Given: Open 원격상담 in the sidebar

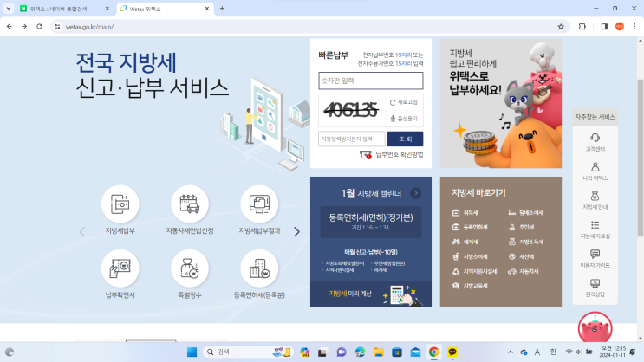Looking at the screenshot, I should tap(595, 288).
